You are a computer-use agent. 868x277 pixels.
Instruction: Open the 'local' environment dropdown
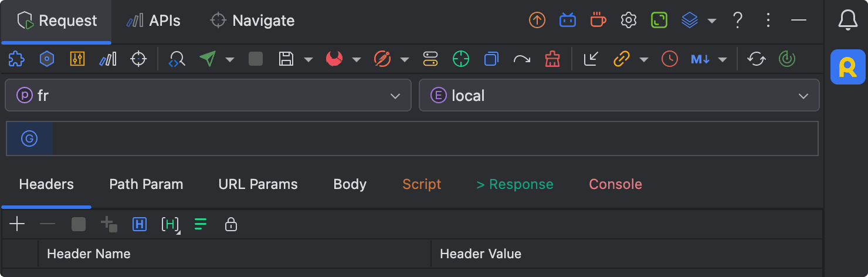pyautogui.click(x=619, y=96)
